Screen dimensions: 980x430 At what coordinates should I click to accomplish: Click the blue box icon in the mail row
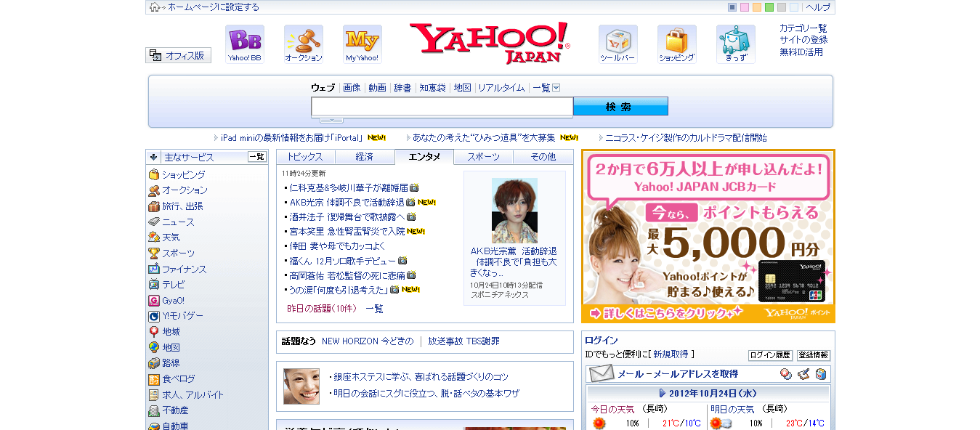(x=821, y=374)
